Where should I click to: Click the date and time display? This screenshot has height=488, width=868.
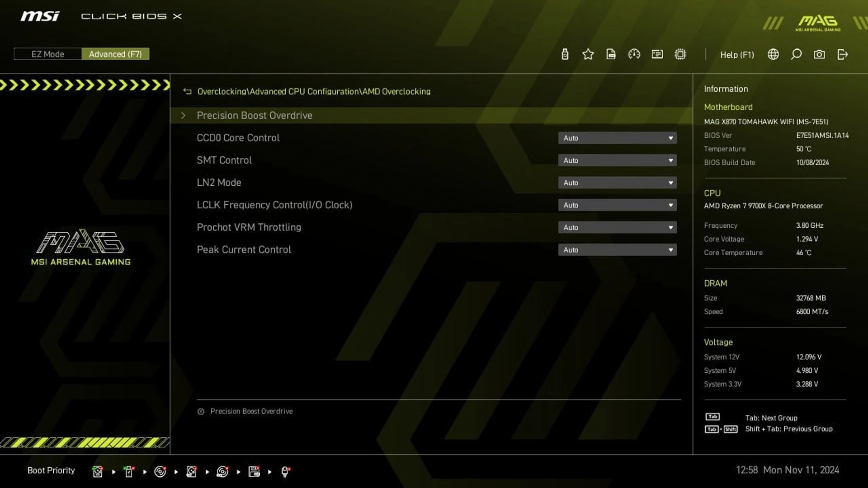coord(787,470)
